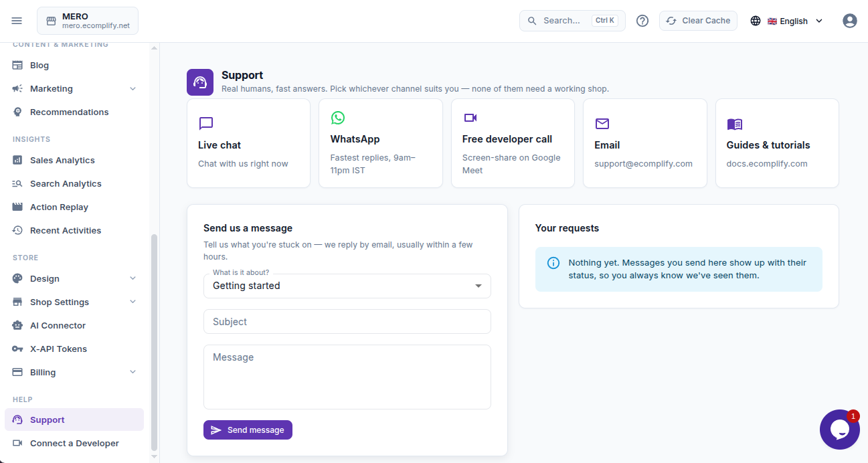Click the Sales Analytics chart icon

click(17, 161)
